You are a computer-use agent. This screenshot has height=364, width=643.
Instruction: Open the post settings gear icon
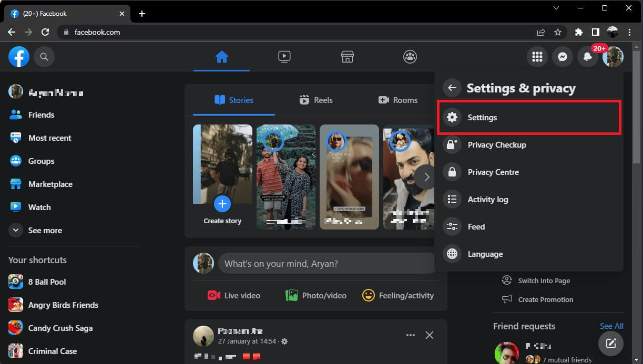pyautogui.click(x=284, y=341)
